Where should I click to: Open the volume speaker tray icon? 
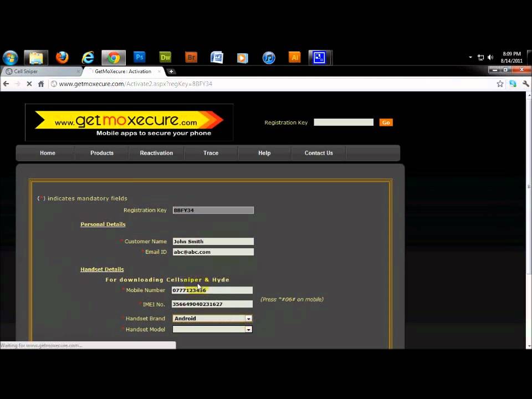pos(490,57)
